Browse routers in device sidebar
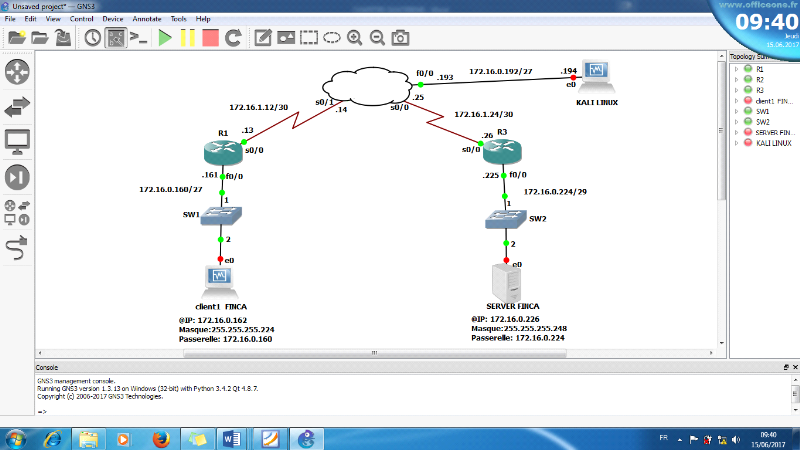Viewport: 800px width, 450px height. (x=17, y=72)
